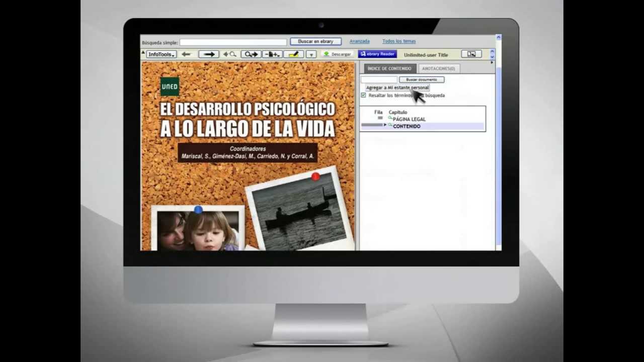This screenshot has height=362, width=644.
Task: Open the page zoom tool icon
Action: pos(272,54)
